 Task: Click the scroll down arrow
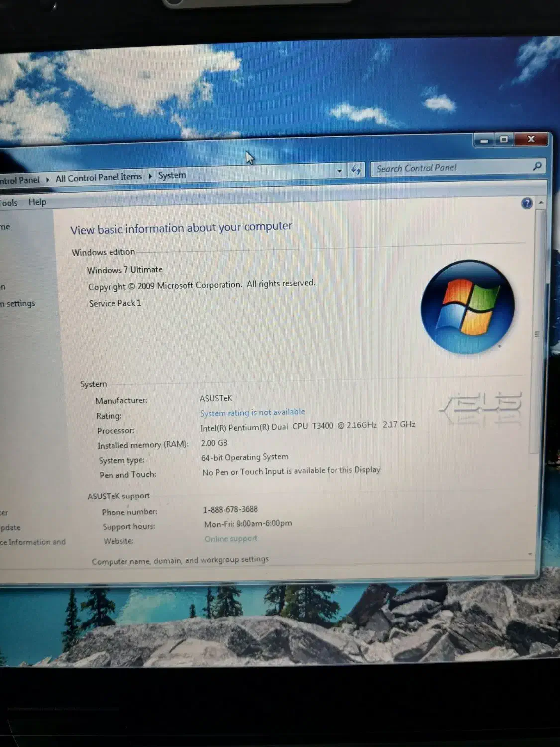click(530, 553)
